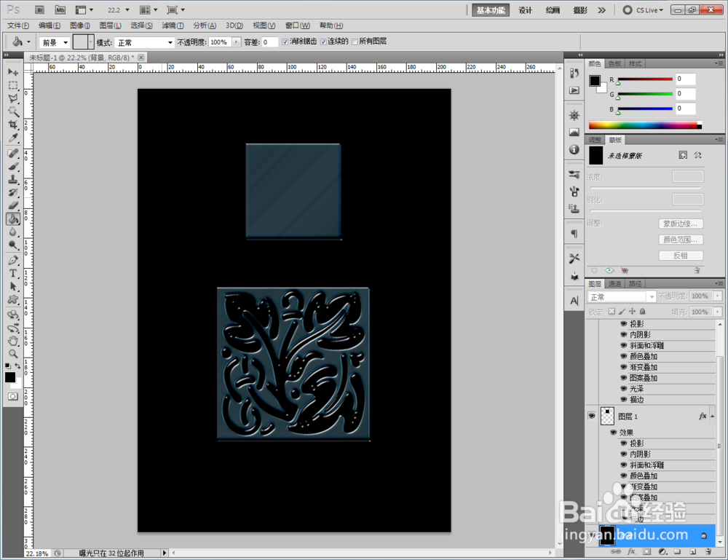The image size is (728, 560).
Task: Select the Eyedropper tool
Action: coord(13,138)
